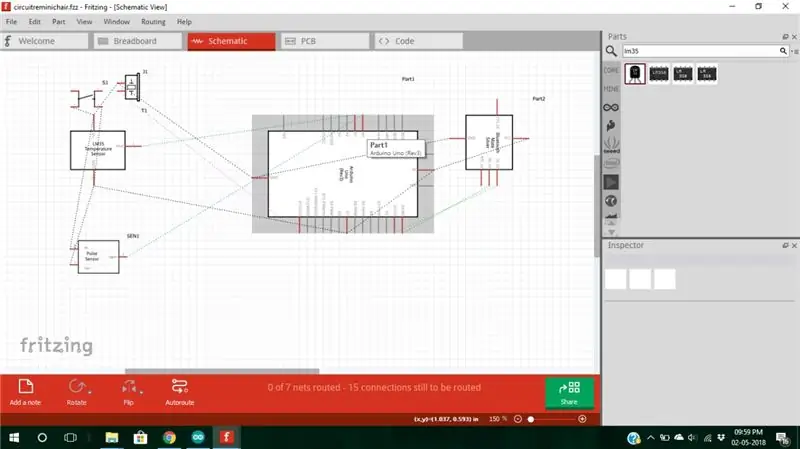Viewport: 800px width, 449px height.
Task: Click the zoom slider handle
Action: [531, 419]
